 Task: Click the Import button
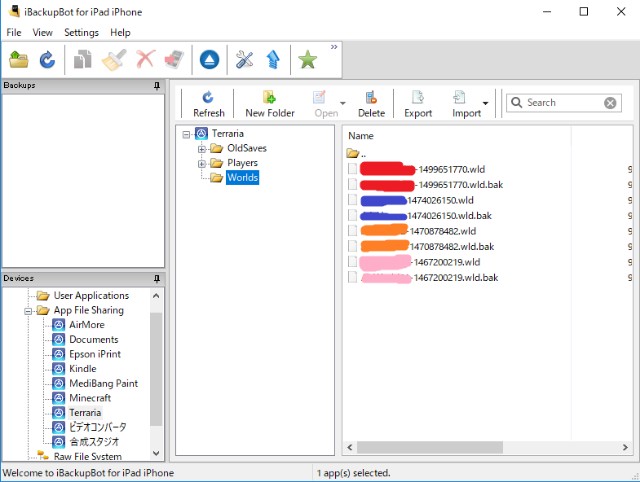click(466, 104)
